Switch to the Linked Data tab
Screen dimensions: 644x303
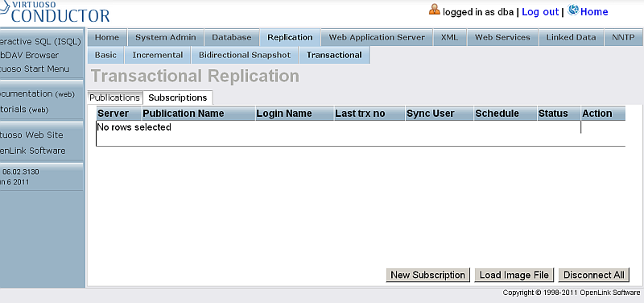point(571,37)
